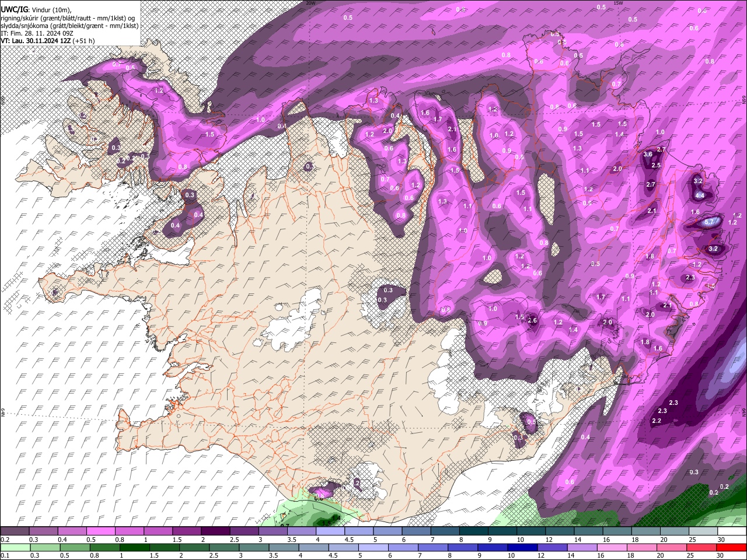Viewport: 747px width, 560px height.
Task: Select the 'IT: Fim. 28. 11. 2024 09Z' line
Action: pyautogui.click(x=36, y=33)
